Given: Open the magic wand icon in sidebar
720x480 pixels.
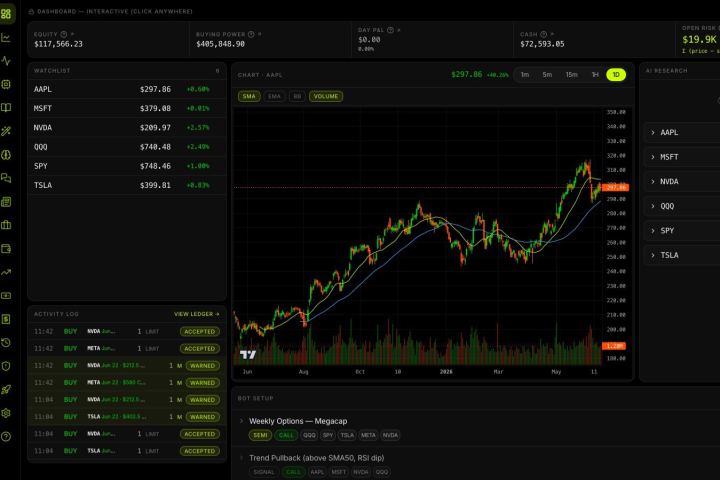Looking at the screenshot, I should [6, 131].
